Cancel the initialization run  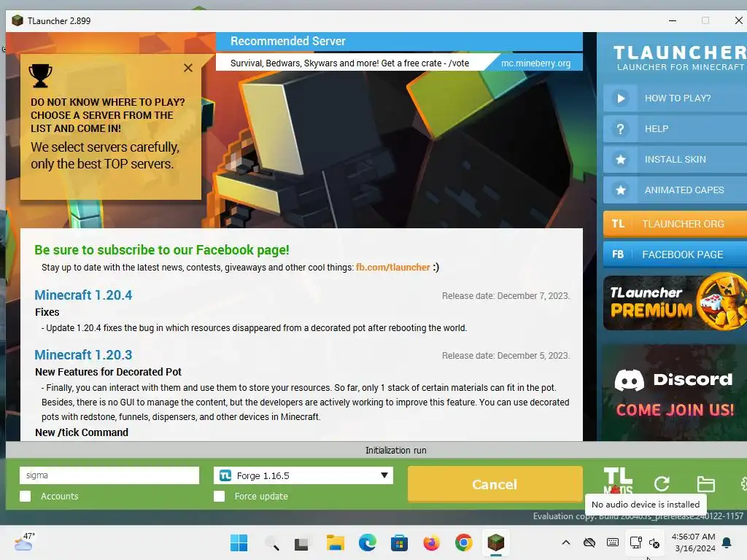pos(495,484)
